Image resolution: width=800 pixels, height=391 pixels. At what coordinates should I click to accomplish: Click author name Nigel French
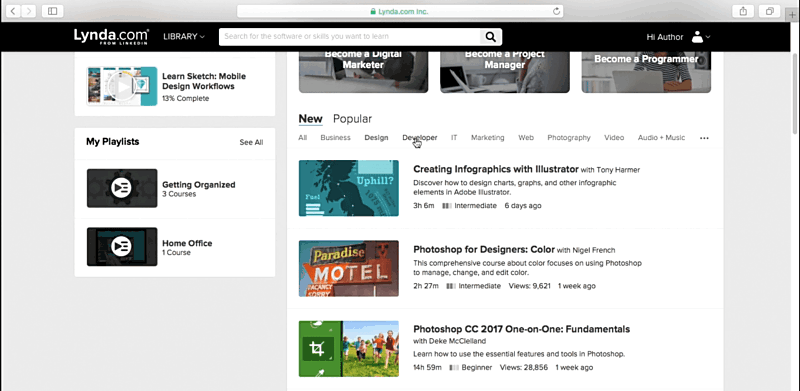click(593, 250)
